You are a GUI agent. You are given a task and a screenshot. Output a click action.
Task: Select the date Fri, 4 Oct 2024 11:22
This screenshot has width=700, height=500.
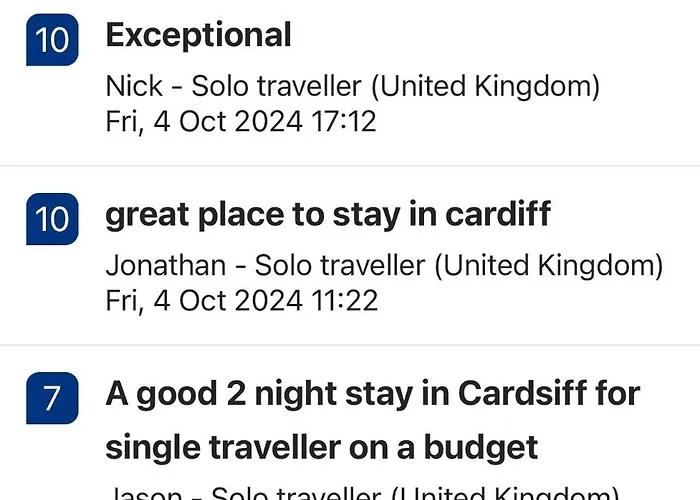click(240, 300)
